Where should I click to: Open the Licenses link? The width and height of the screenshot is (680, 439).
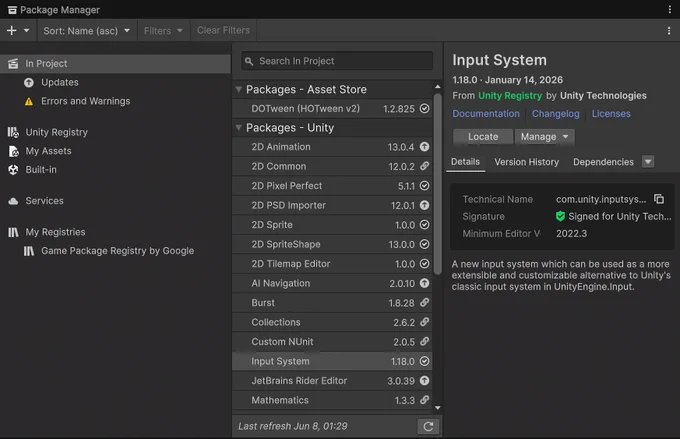[611, 114]
